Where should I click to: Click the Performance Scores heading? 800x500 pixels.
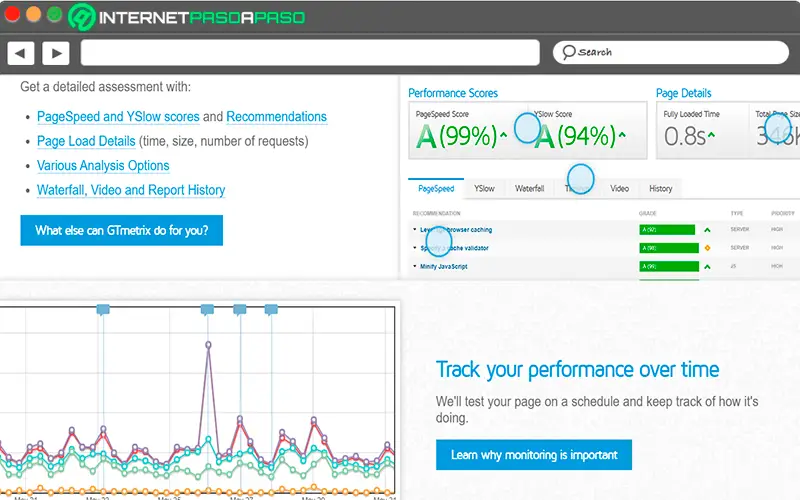tap(453, 93)
